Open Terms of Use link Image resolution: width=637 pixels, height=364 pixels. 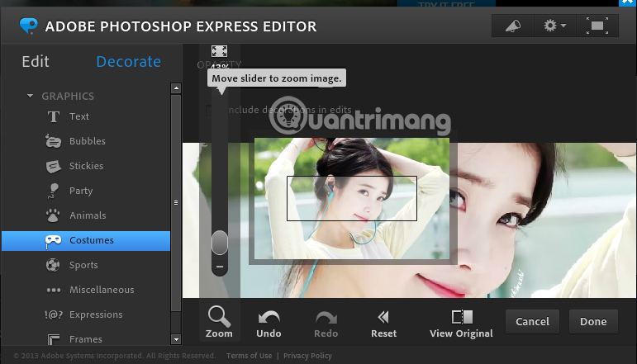(x=249, y=356)
